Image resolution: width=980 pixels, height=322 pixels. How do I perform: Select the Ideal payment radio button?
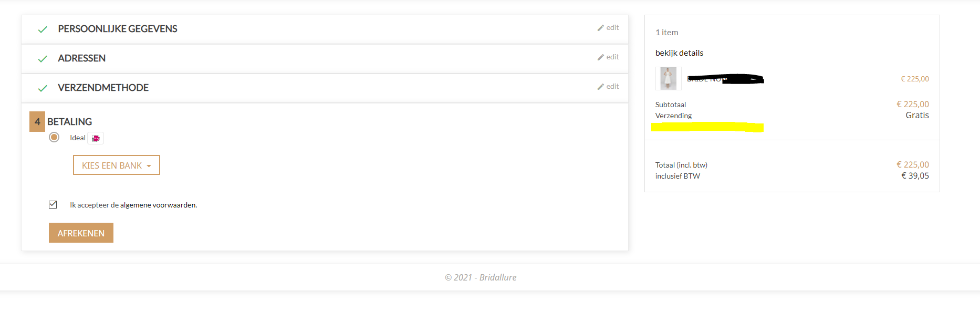(54, 138)
